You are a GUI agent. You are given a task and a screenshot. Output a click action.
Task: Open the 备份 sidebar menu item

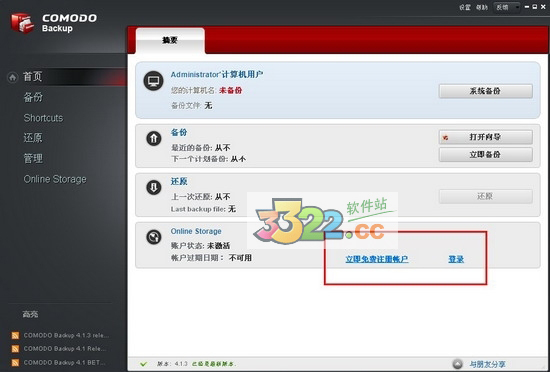coord(33,97)
